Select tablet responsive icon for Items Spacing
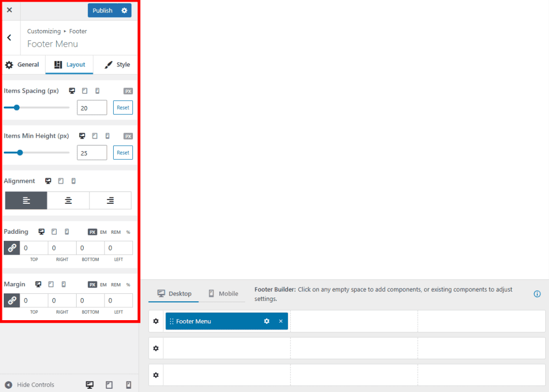This screenshot has width=549, height=392. [84, 91]
